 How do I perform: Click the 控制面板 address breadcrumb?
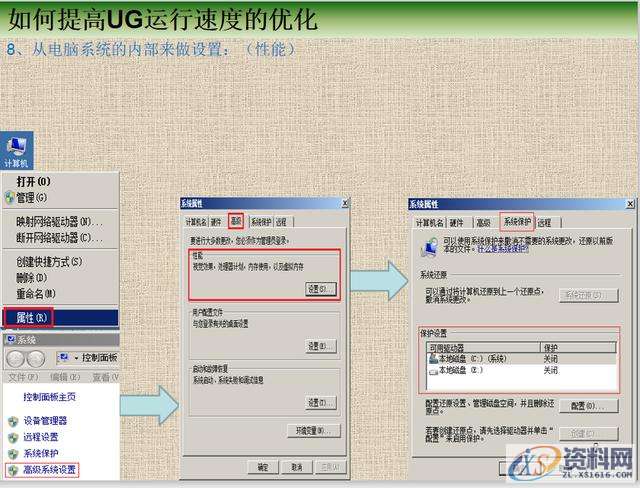[100, 358]
